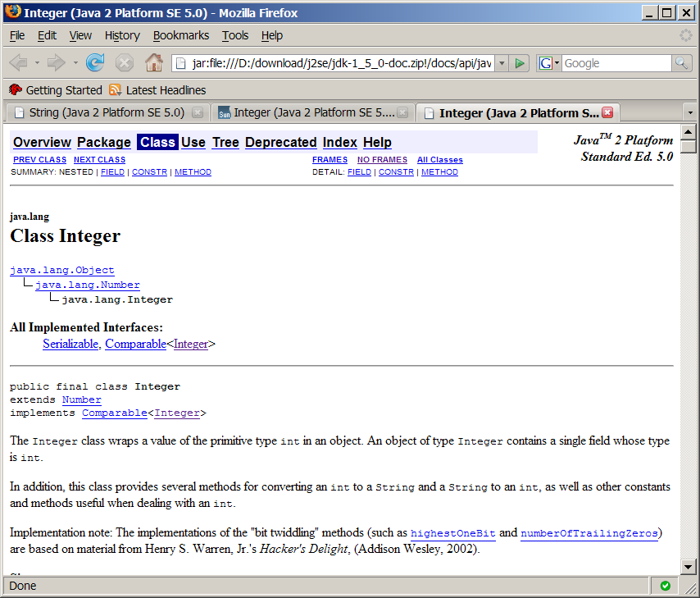Click the search magnifier icon
The image size is (700, 598).
pyautogui.click(x=681, y=63)
